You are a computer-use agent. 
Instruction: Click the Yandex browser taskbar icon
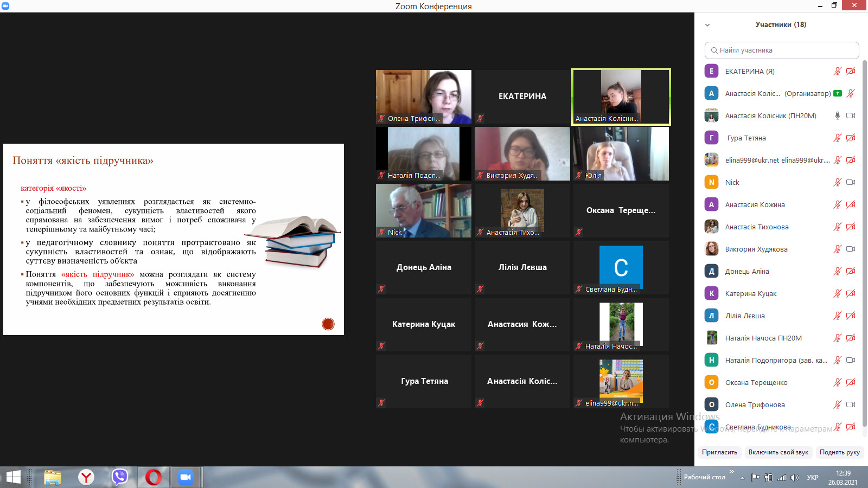tap(86, 477)
